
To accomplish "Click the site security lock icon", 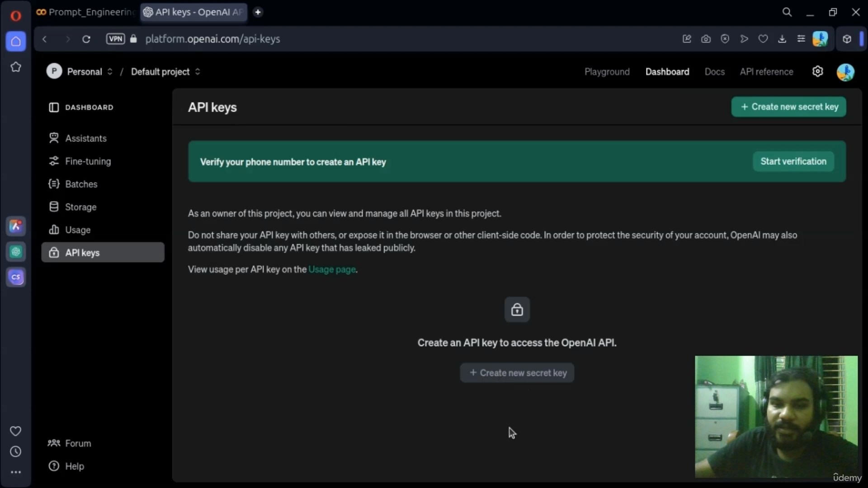I will 133,39.
